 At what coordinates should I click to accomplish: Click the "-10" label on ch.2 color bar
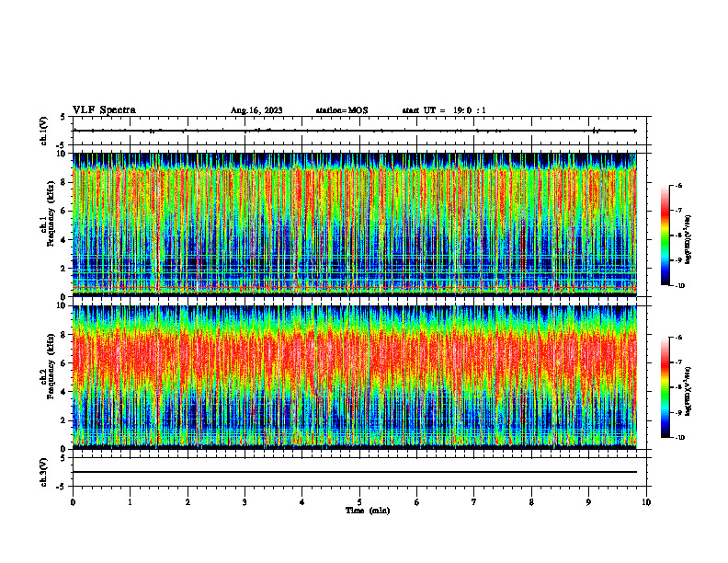pos(679,438)
